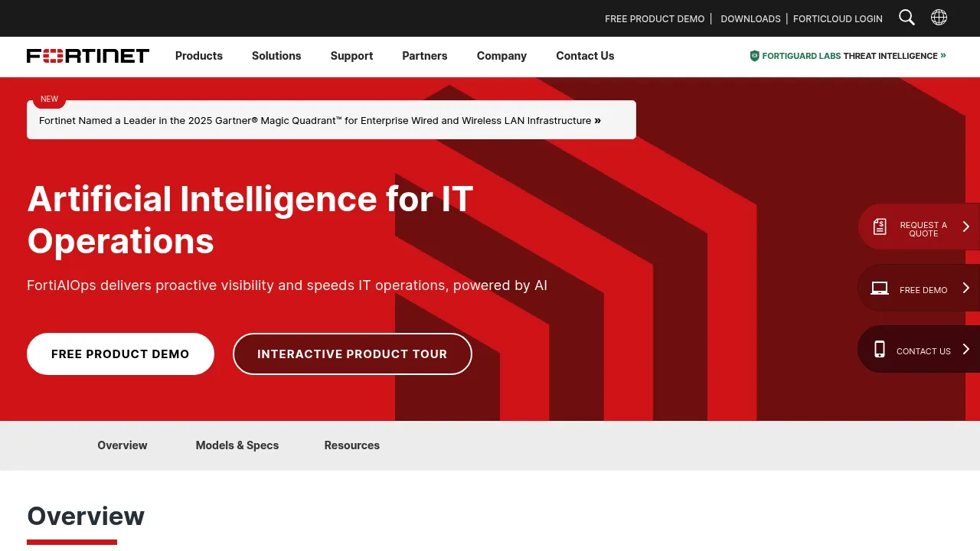
Task: Open the Downloads link
Action: click(x=750, y=18)
